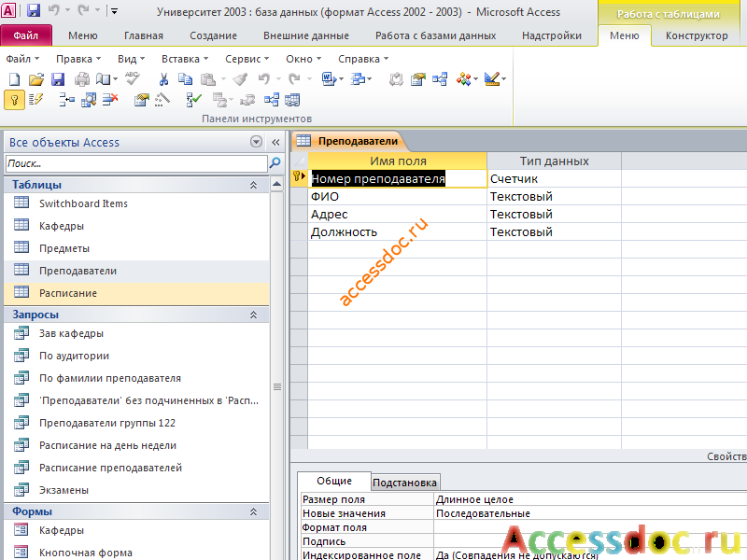Click the Indexes lightning icon
Viewport: 747px width, 560px height.
[x=35, y=100]
